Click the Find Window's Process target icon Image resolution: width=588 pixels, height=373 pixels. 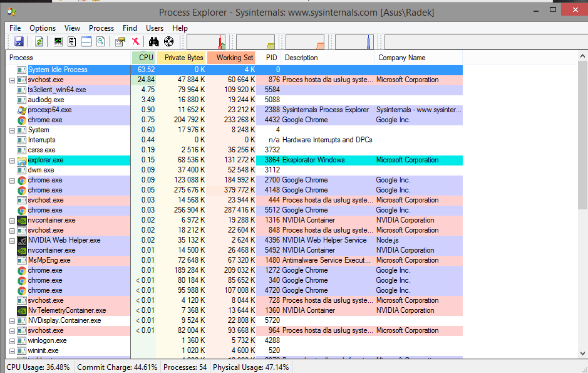(168, 41)
